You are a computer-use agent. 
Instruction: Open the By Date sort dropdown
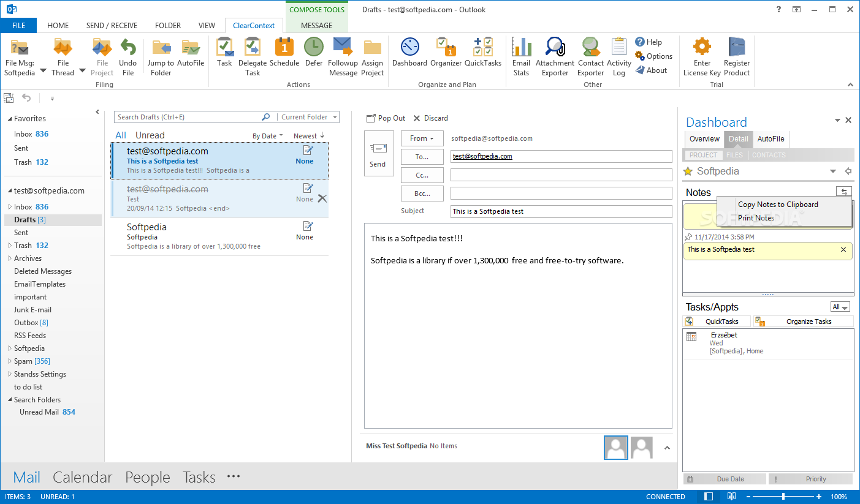(x=268, y=136)
